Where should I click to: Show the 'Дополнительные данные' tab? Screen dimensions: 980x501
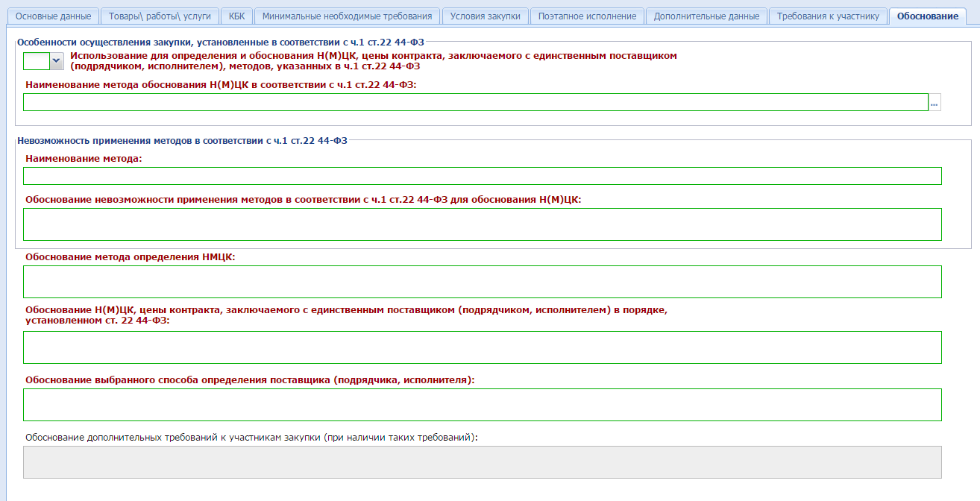(706, 16)
